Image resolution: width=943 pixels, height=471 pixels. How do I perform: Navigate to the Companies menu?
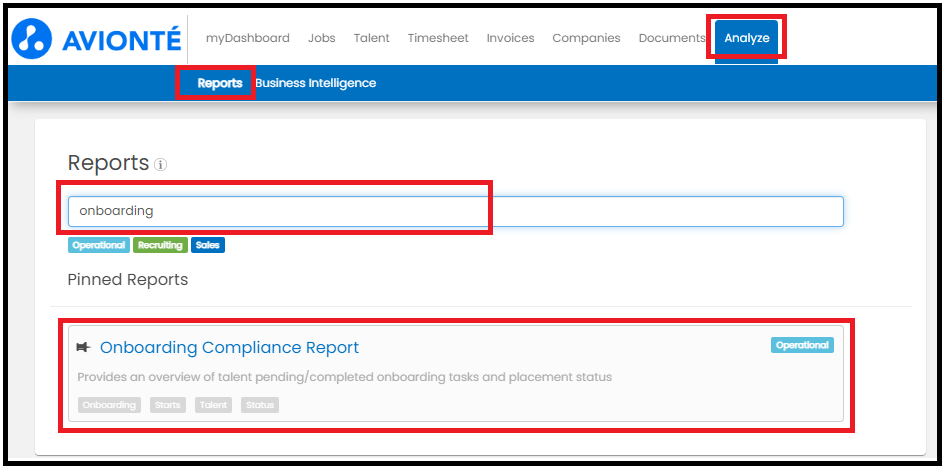[x=586, y=38]
